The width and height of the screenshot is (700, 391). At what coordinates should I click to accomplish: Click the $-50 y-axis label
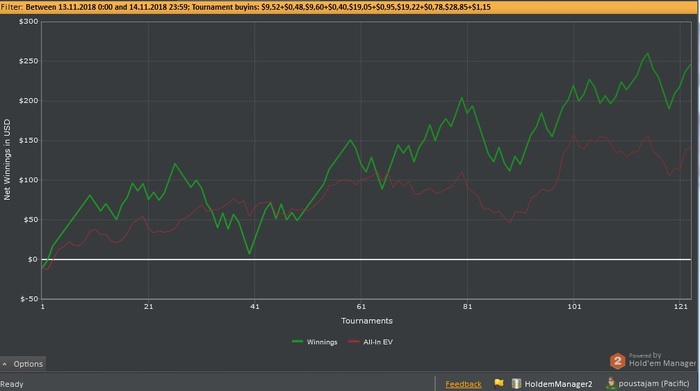tap(29, 299)
